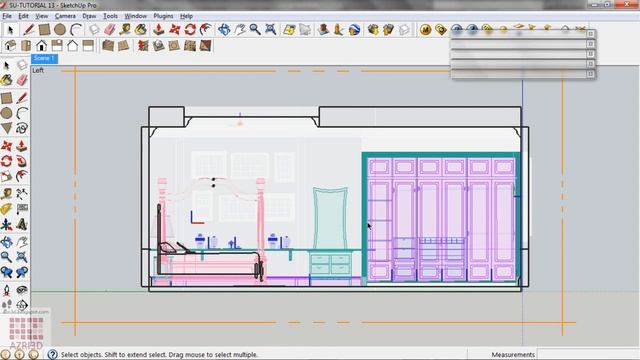Select the Select arrow in the top toolbar
Screen dimensions: 640x360
click(x=11, y=30)
